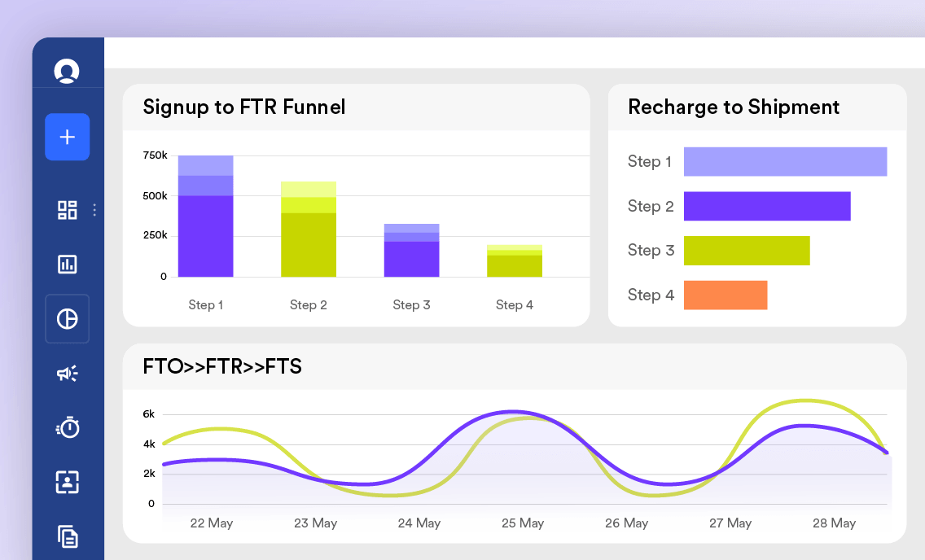Click the blue plus create button
This screenshot has width=925, height=560.
pos(68,137)
